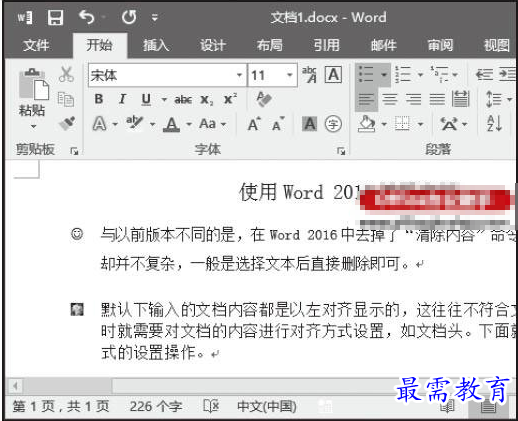The height and width of the screenshot is (421, 518).
Task: Click the Shrink Font icon
Action: coord(278,124)
